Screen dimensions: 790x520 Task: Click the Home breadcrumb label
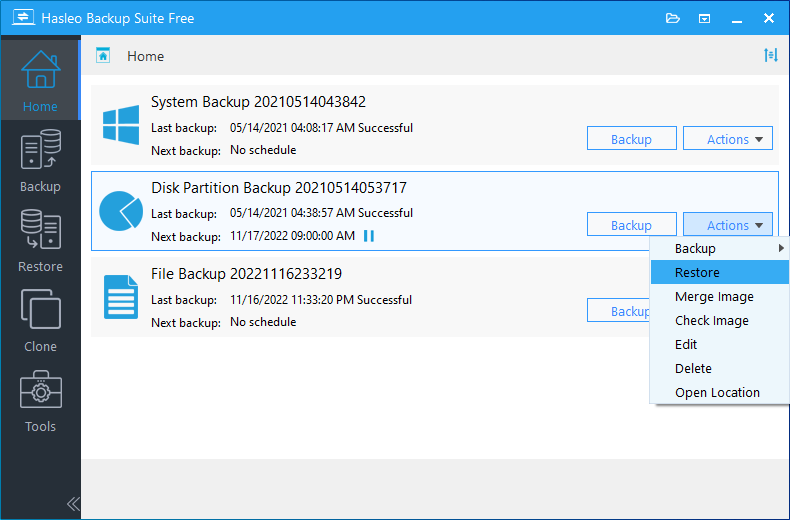click(146, 56)
